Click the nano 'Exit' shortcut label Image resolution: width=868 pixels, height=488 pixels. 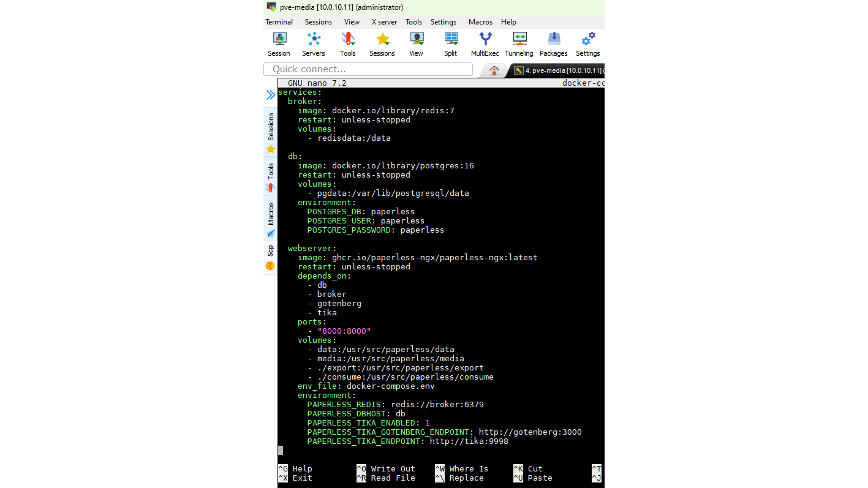pyautogui.click(x=303, y=478)
